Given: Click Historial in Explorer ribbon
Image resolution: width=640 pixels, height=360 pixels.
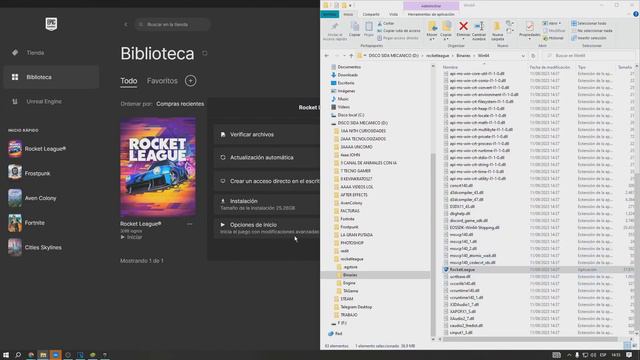Looking at the screenshot, I should click(553, 38).
